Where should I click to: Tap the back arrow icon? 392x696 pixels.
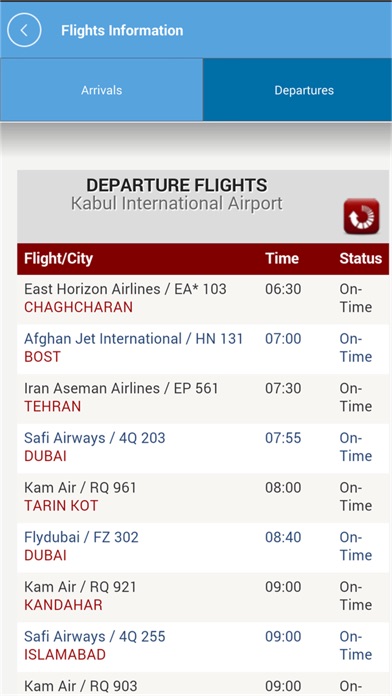point(24,30)
